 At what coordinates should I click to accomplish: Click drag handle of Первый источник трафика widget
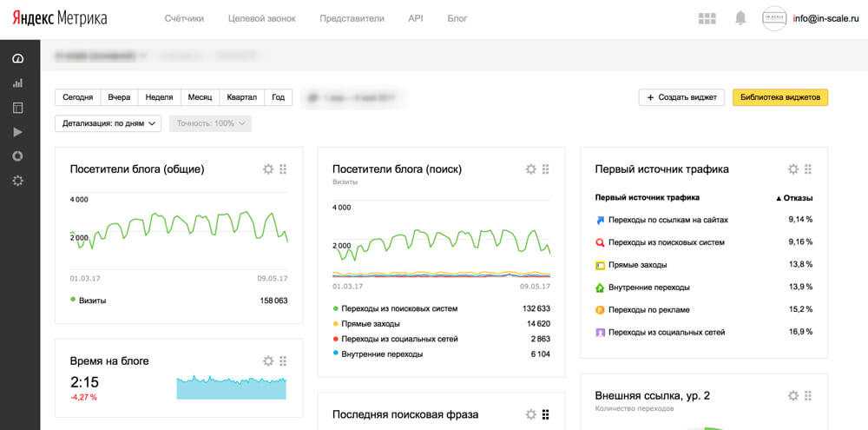coord(807,169)
